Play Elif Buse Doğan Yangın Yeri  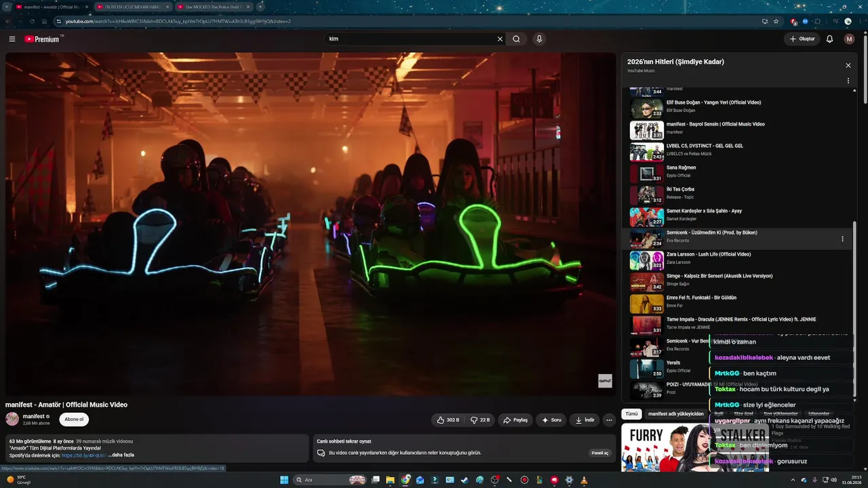(x=736, y=108)
